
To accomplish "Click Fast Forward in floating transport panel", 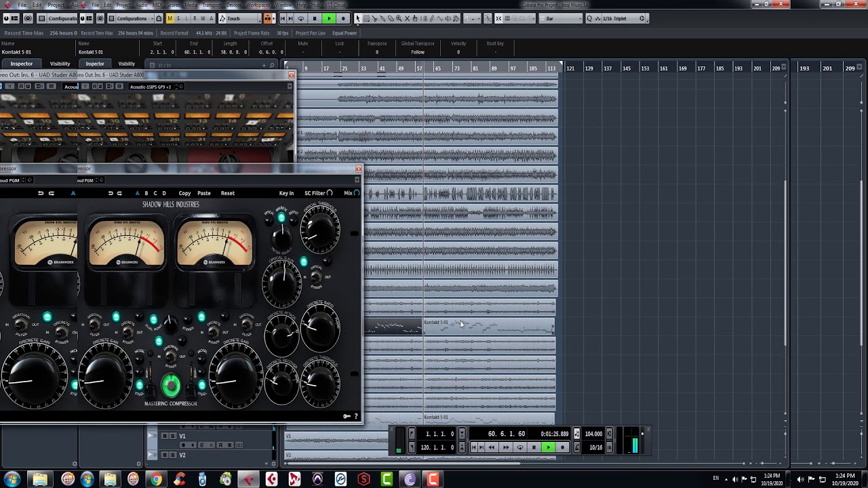I will point(506,447).
